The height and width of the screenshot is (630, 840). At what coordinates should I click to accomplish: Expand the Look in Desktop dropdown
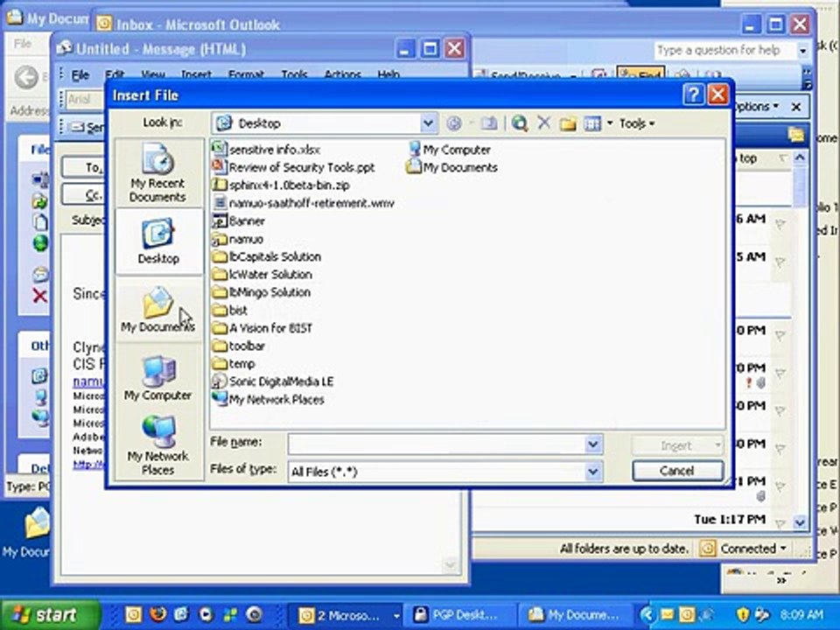pyautogui.click(x=428, y=123)
